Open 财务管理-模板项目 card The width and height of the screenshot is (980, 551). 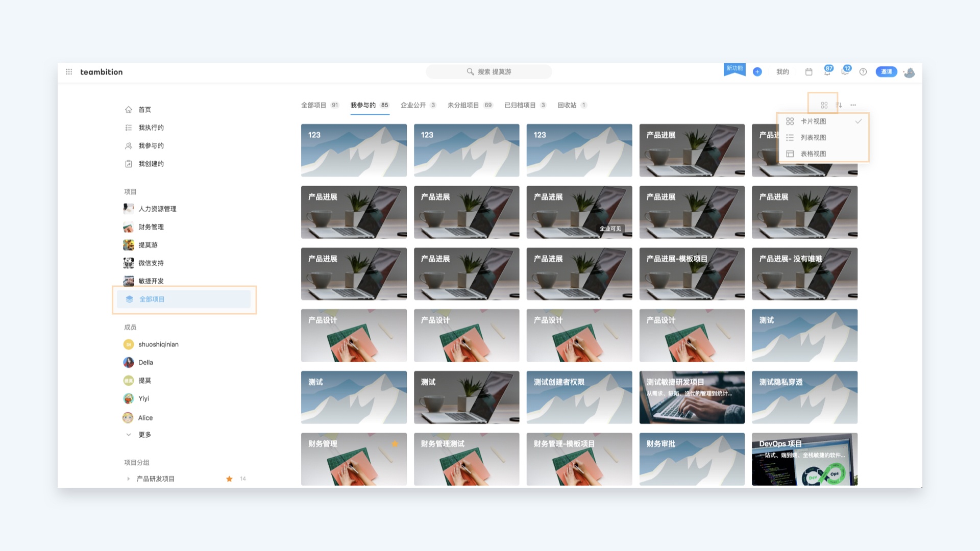579,459
